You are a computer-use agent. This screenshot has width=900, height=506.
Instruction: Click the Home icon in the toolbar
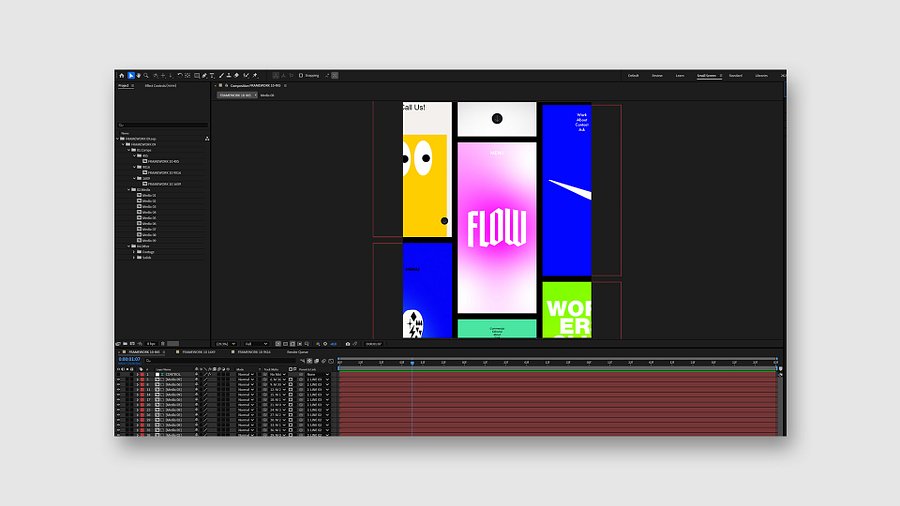(121, 75)
